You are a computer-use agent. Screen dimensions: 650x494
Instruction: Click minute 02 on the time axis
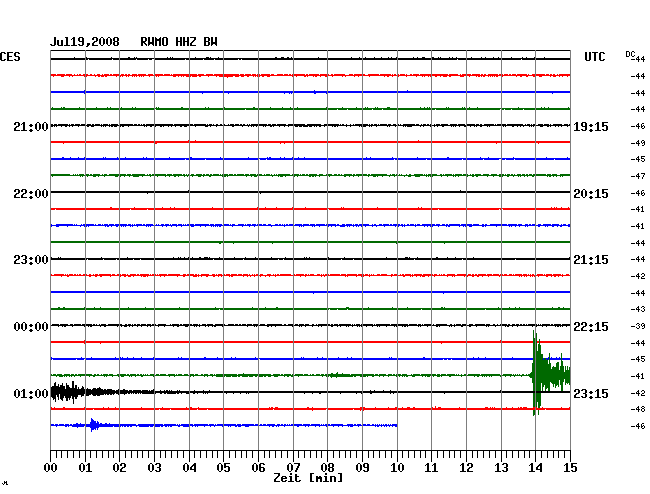119,468
